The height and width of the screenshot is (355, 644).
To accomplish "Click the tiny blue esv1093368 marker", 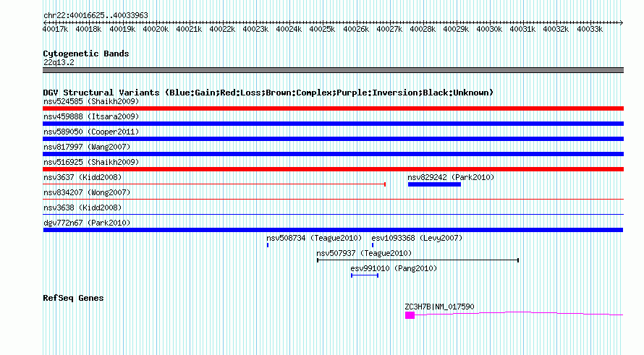I will click(373, 245).
